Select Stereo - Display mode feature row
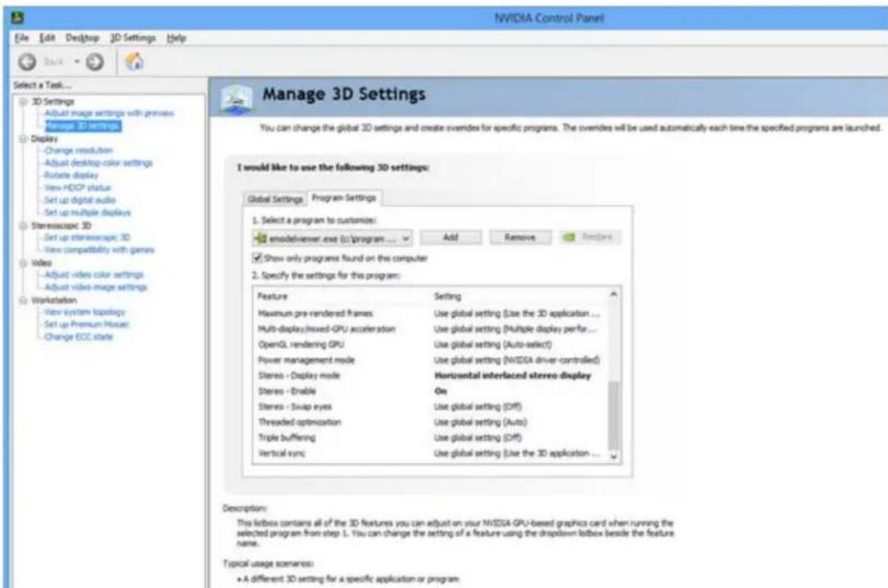Image resolution: width=888 pixels, height=588 pixels. 299,376
